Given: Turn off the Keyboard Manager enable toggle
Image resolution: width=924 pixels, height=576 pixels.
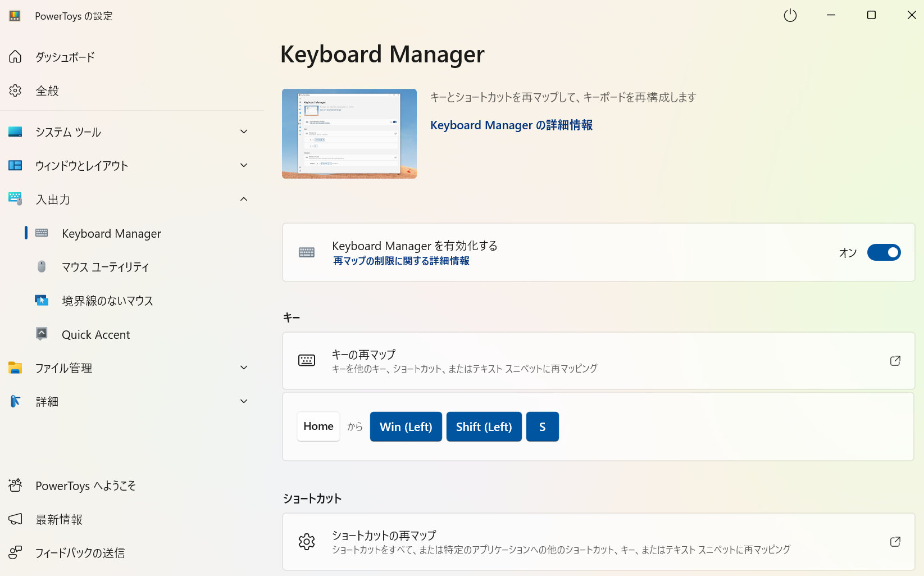Looking at the screenshot, I should pyautogui.click(x=884, y=252).
